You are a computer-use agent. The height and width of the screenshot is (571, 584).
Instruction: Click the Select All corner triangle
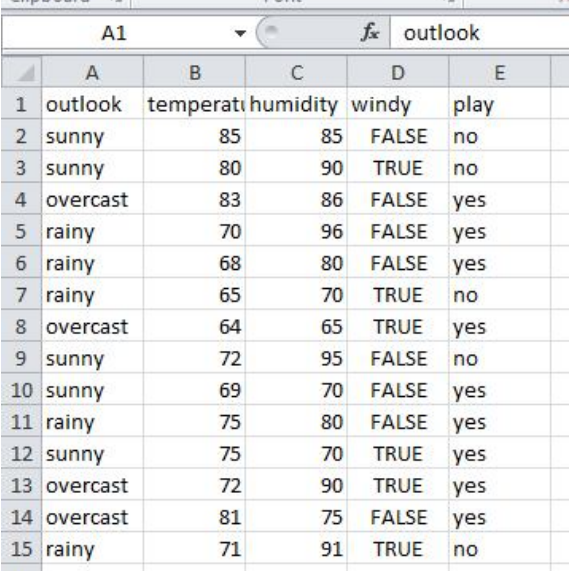tap(22, 72)
